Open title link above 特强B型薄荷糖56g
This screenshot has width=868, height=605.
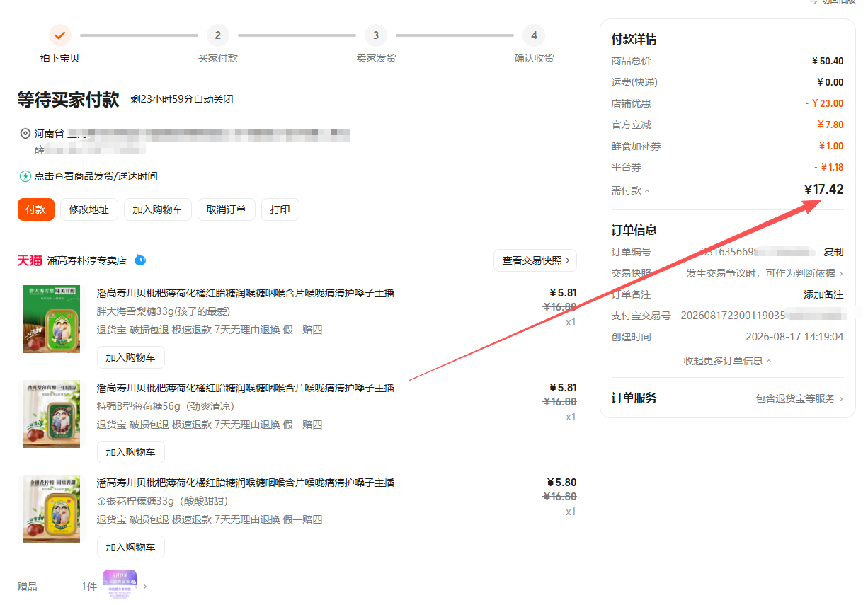coord(246,388)
